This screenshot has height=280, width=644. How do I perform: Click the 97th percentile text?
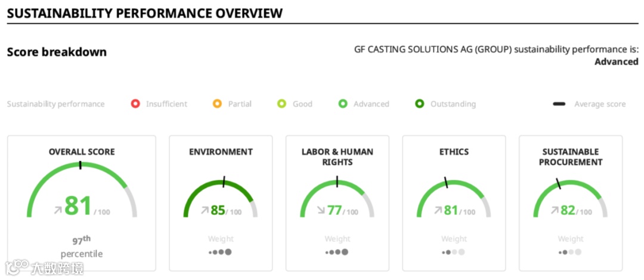[82, 247]
